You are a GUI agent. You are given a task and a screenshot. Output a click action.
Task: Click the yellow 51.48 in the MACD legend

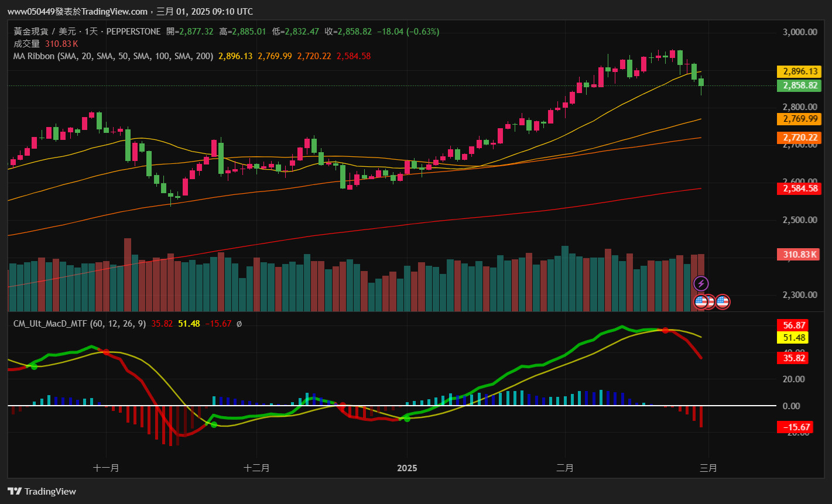(189, 323)
